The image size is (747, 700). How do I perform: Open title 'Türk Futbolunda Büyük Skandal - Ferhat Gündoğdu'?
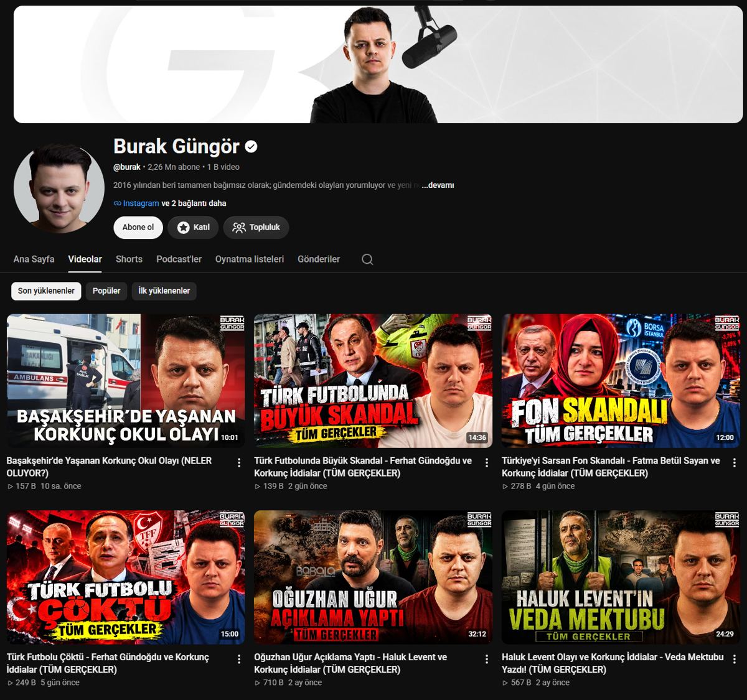[363, 467]
